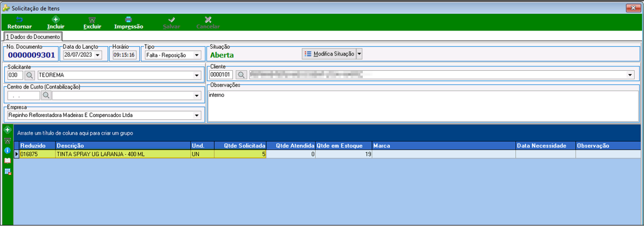644x226 pixels.
Task: Open the Data do Lançto date picker
Action: pos(98,55)
